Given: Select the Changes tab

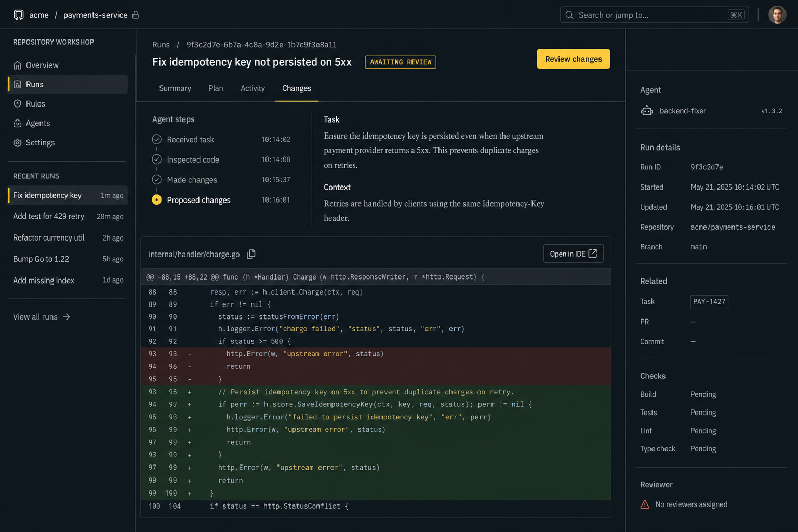Looking at the screenshot, I should (297, 88).
